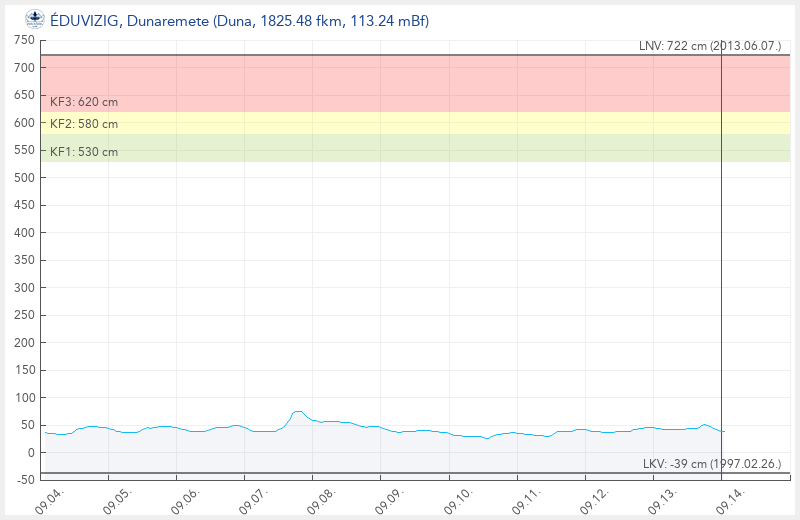Click the KF1: 530 cm threshold label

tap(84, 152)
